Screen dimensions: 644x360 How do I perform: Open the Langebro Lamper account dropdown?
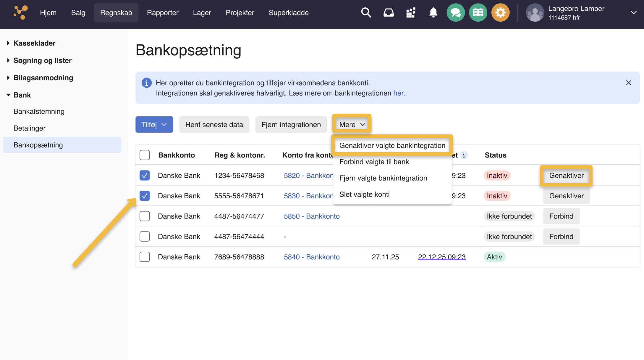click(633, 12)
